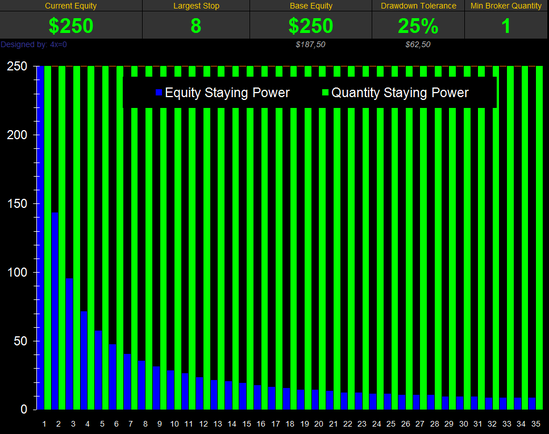Click the Equity Staying Power legend entry
549x434 pixels.
tap(223, 93)
